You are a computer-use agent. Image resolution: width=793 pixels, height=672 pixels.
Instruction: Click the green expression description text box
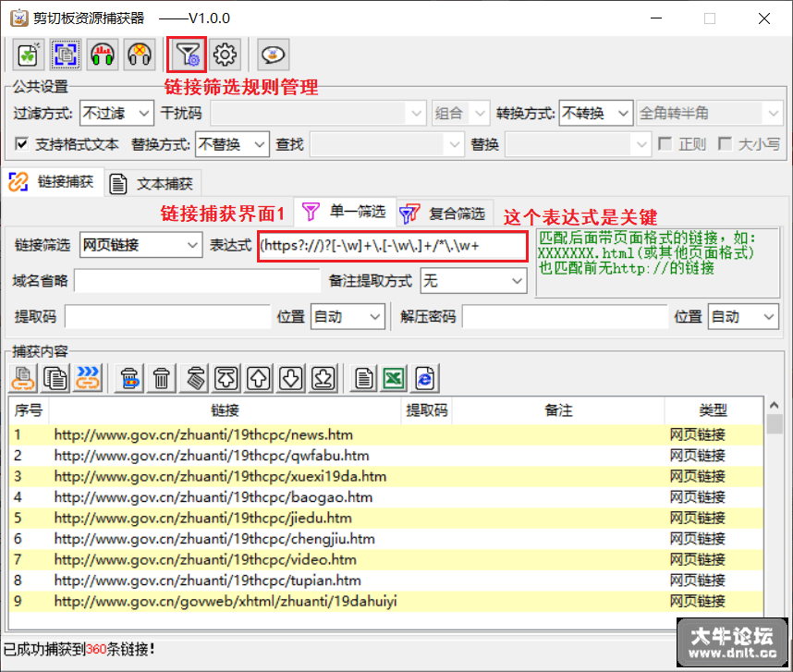[657, 263]
